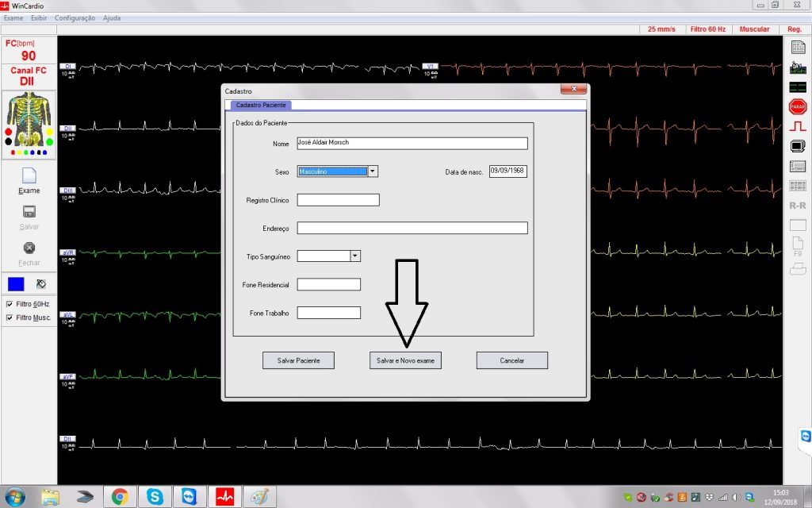The width and height of the screenshot is (812, 508).
Task: Click the Fone Residencial input field
Action: [x=329, y=284]
